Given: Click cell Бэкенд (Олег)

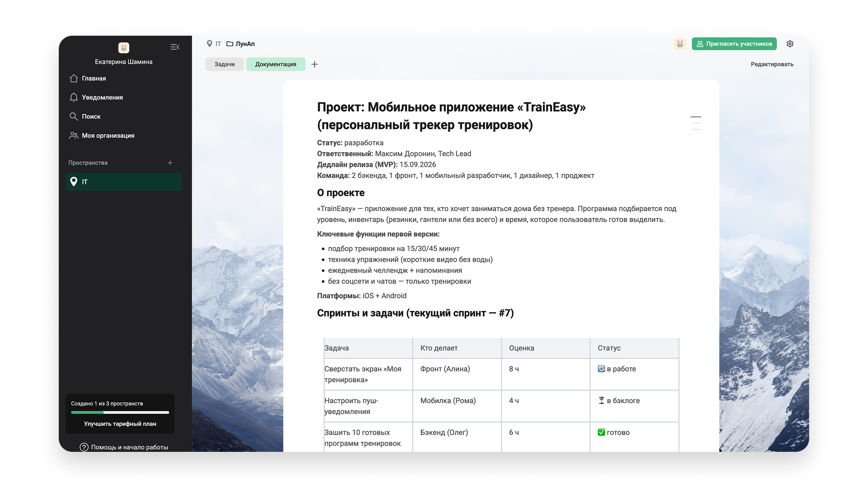Looking at the screenshot, I should pos(457,437).
